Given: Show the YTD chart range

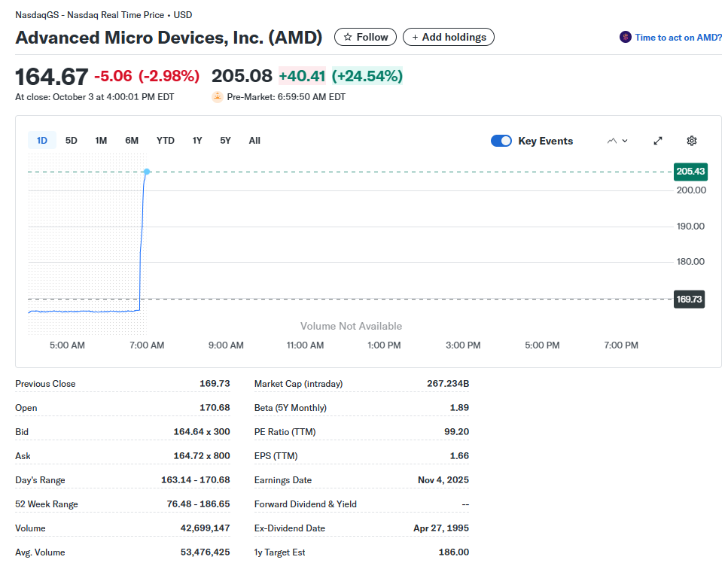Looking at the screenshot, I should (166, 141).
